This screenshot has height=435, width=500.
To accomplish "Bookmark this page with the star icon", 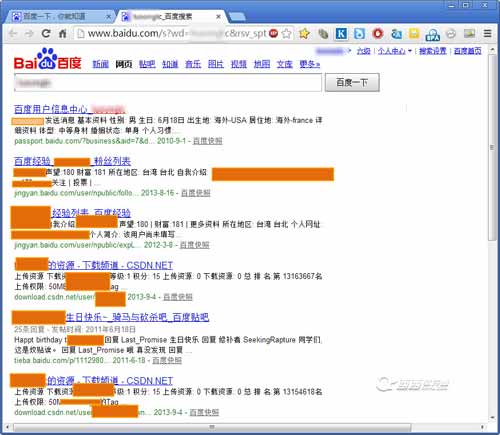I will click(x=286, y=33).
